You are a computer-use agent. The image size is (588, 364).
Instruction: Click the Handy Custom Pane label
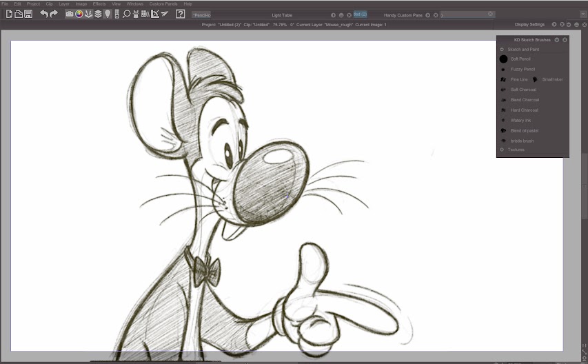coord(403,15)
